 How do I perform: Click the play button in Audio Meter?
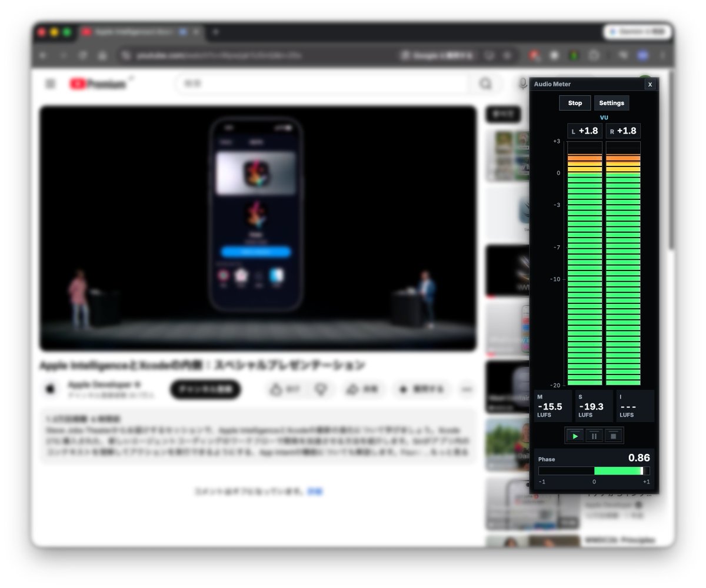pos(575,436)
